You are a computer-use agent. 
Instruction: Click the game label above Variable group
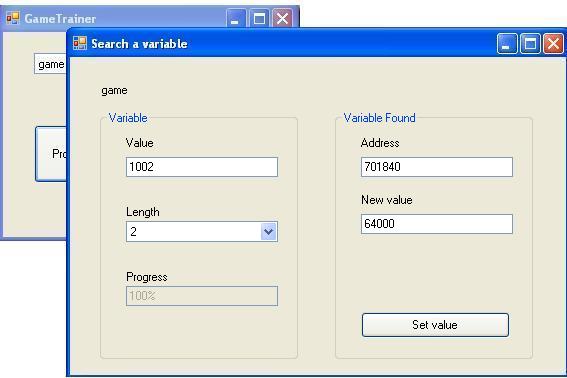click(x=114, y=90)
